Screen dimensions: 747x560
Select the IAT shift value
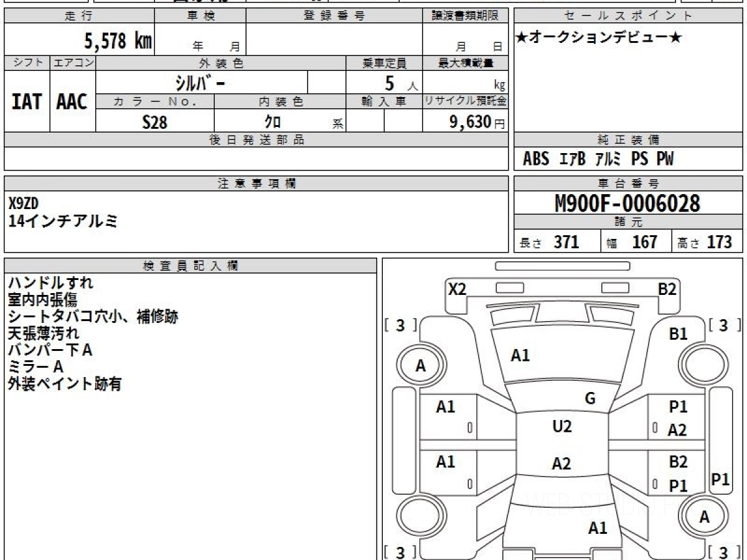(x=27, y=101)
